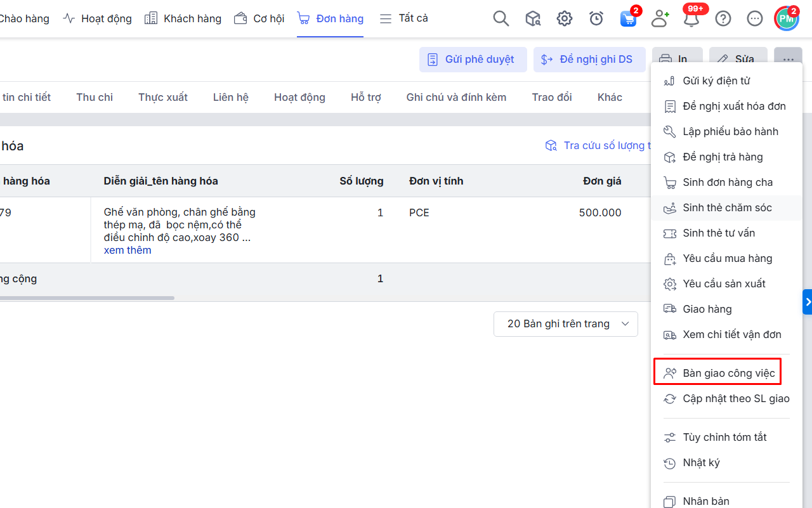Open the PM user avatar
This screenshot has height=508, width=812.
click(787, 19)
